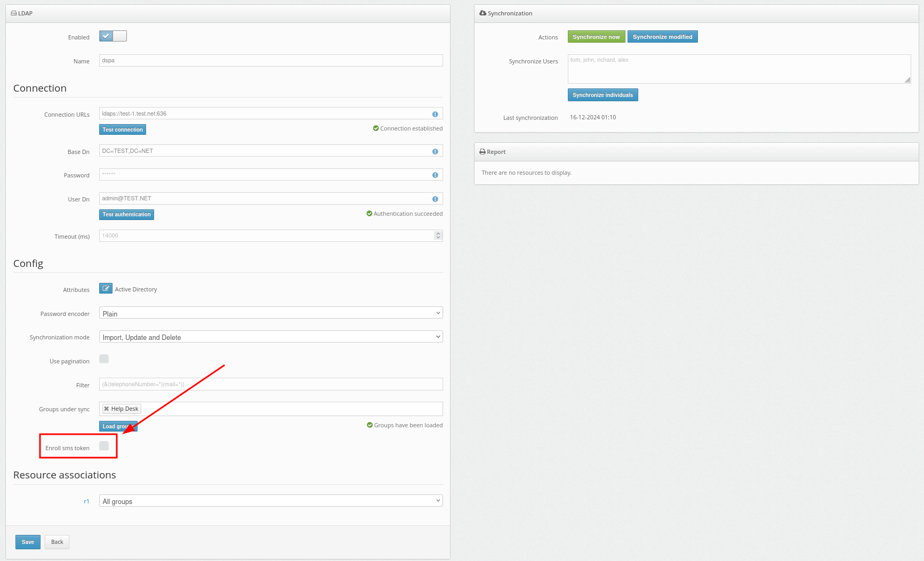
Task: Focus the Name input field
Action: coord(271,60)
